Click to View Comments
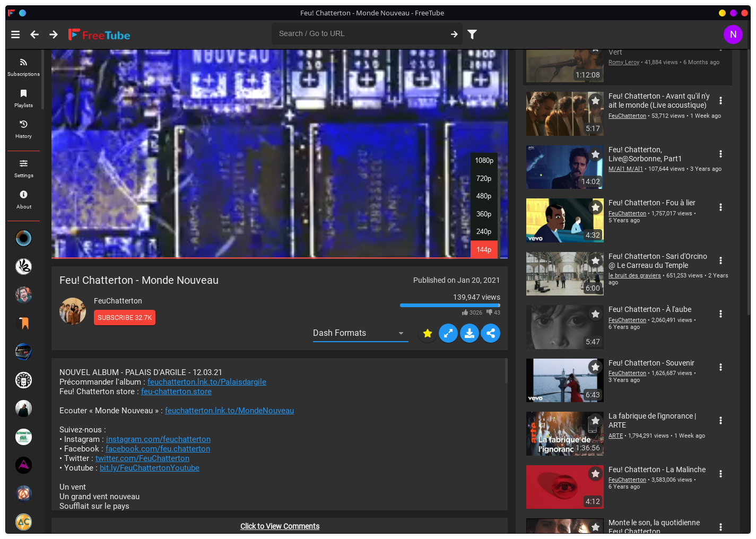This screenshot has width=756, height=539. (280, 526)
